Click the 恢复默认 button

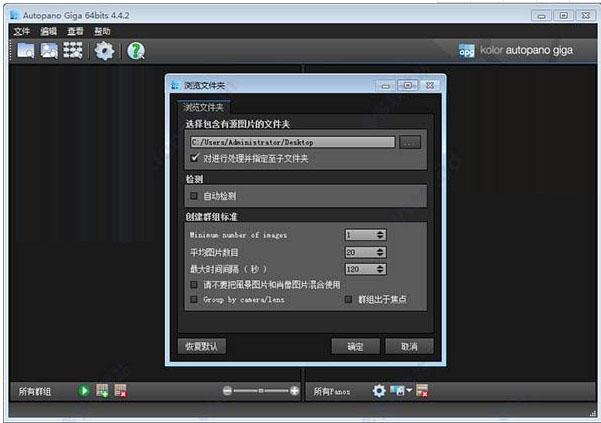pyautogui.click(x=202, y=346)
